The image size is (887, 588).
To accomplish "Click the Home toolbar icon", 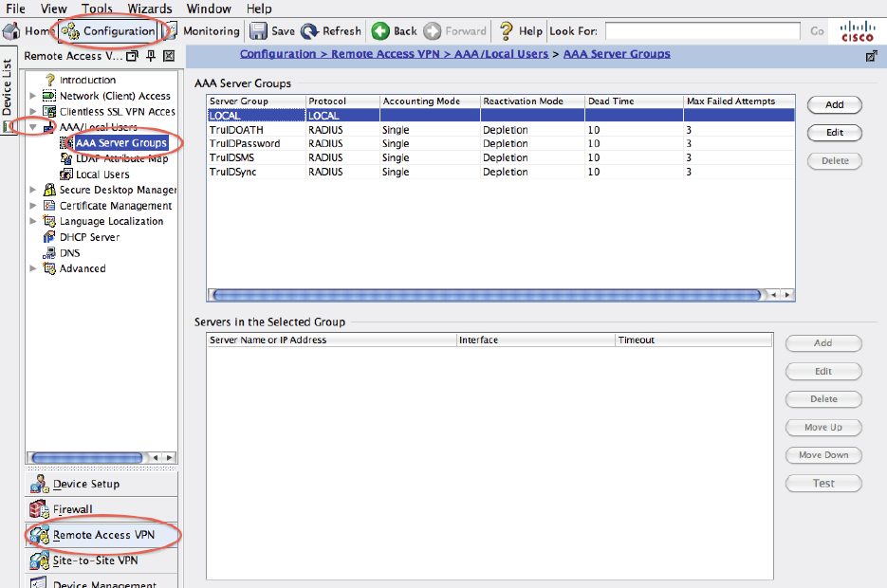I will [11, 31].
